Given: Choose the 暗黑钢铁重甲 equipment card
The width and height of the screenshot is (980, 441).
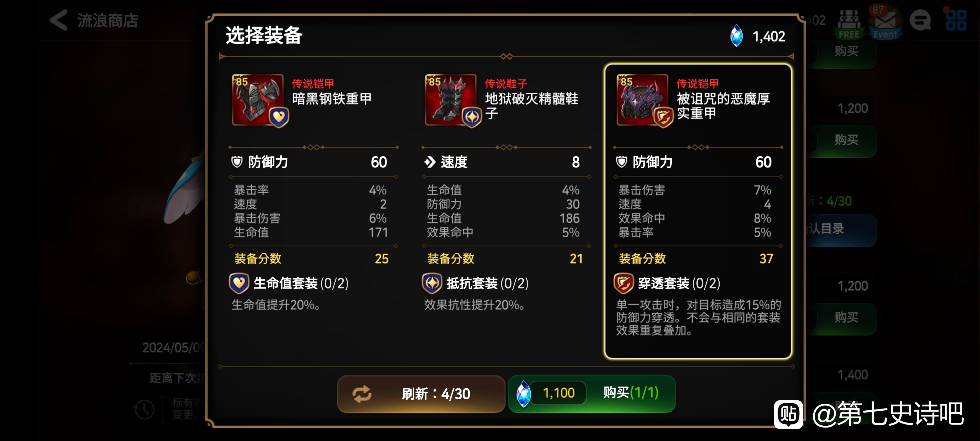Looking at the screenshot, I should [x=314, y=212].
